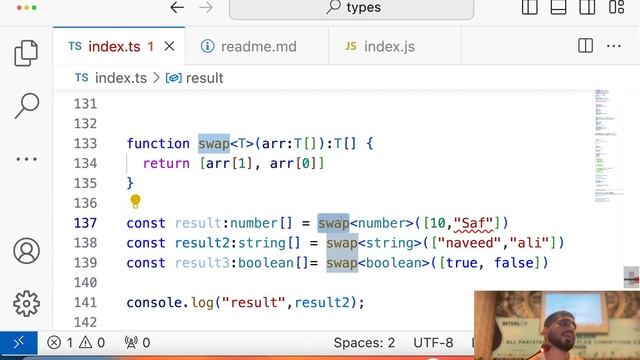Switch to the index.ts tab
640x360 pixels.
(x=119, y=46)
